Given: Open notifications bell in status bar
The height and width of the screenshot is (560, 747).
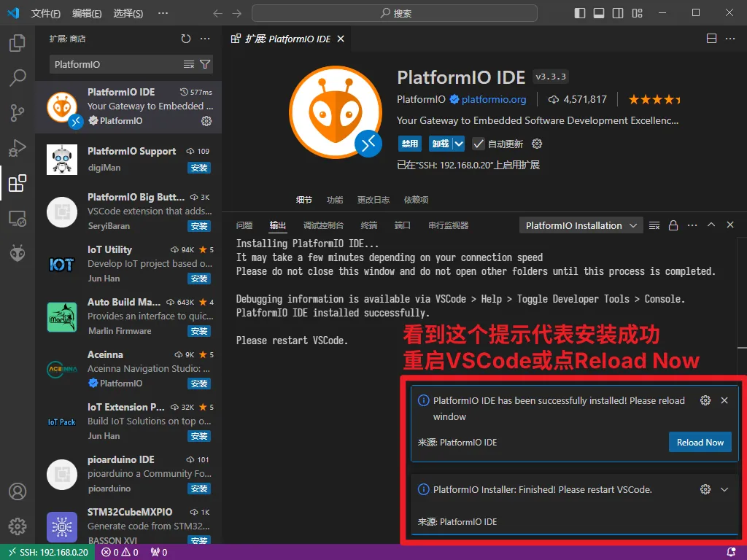Looking at the screenshot, I should click(x=731, y=553).
